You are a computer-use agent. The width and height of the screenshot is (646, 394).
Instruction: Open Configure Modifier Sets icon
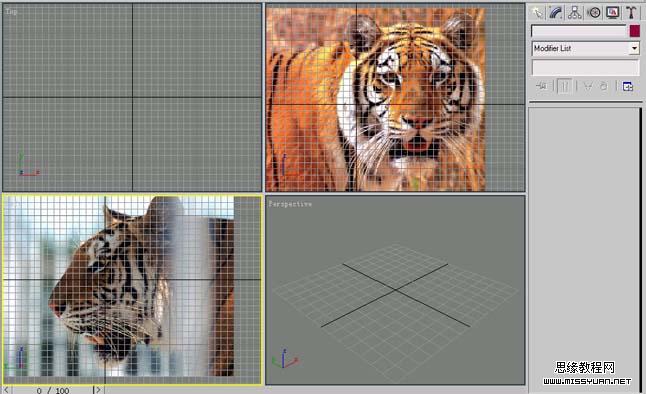click(627, 86)
